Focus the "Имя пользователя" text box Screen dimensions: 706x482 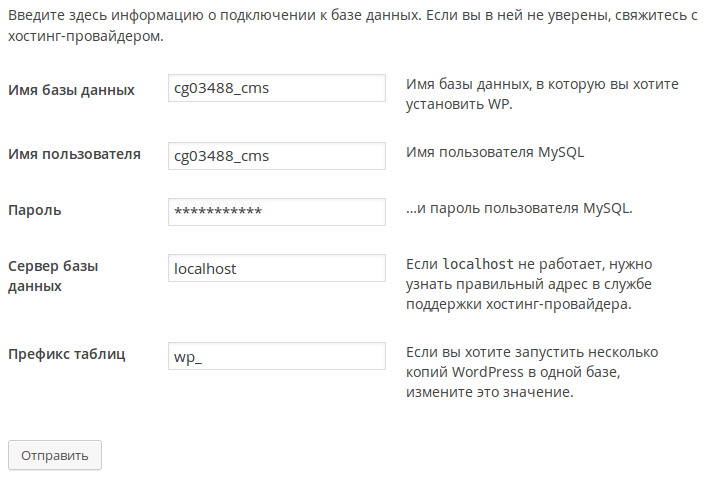tap(277, 156)
